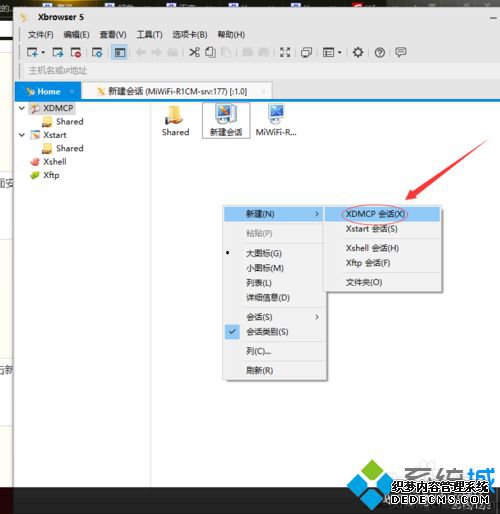Viewport: 500px width, 514px height.
Task: Choose 文件夹(O) in submenu
Action: pos(382,282)
